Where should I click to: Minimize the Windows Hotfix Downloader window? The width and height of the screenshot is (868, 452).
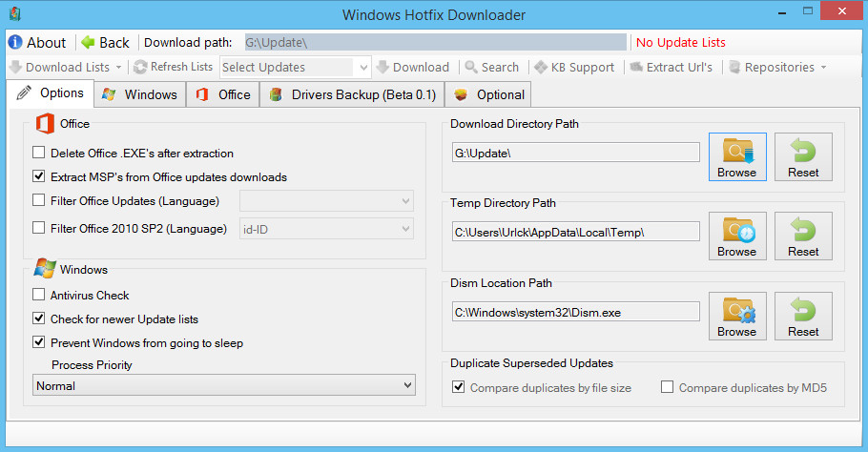coord(782,11)
